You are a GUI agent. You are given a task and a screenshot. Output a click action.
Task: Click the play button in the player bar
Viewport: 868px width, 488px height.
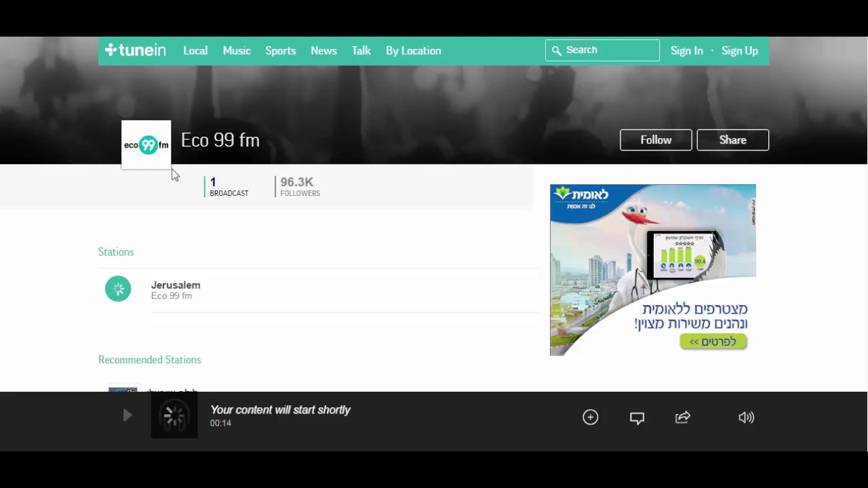[127, 415]
